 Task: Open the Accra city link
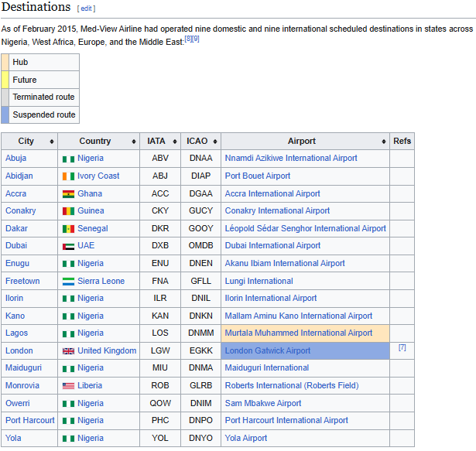coord(15,193)
